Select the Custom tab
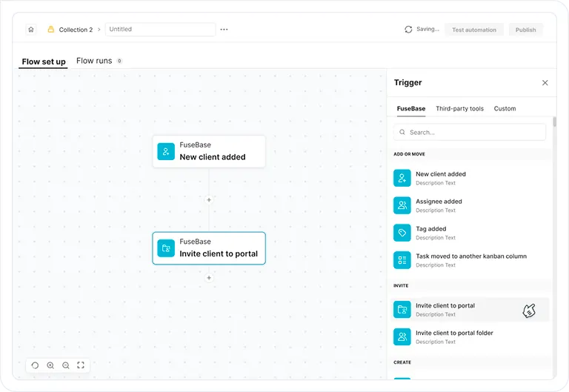The width and height of the screenshot is (569, 392). pyautogui.click(x=505, y=108)
